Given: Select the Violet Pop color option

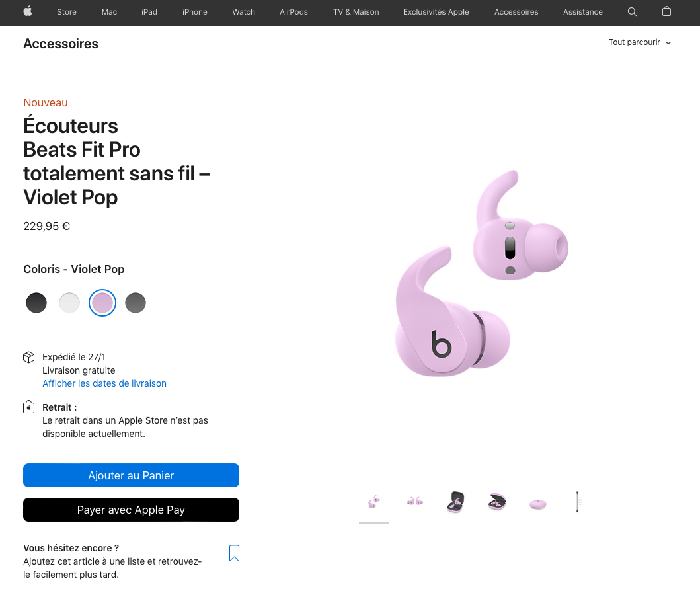Looking at the screenshot, I should 102,303.
